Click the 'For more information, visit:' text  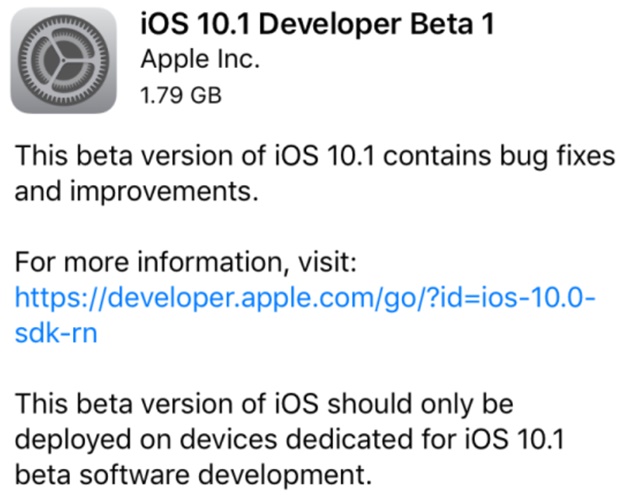click(x=185, y=264)
